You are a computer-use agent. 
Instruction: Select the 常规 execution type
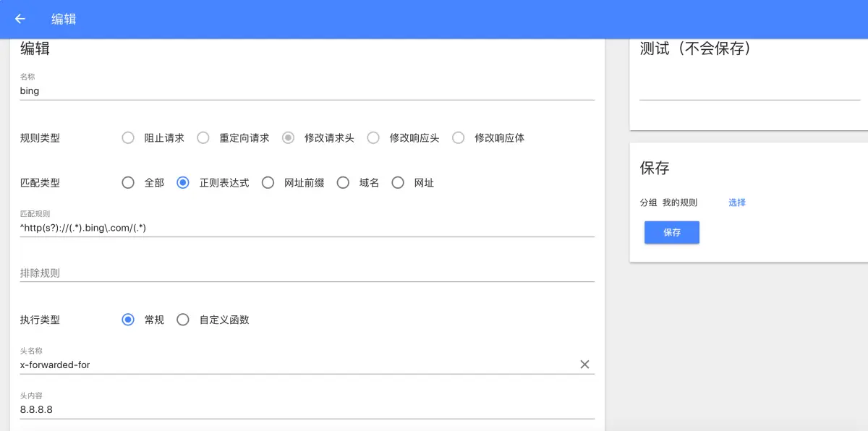point(128,319)
